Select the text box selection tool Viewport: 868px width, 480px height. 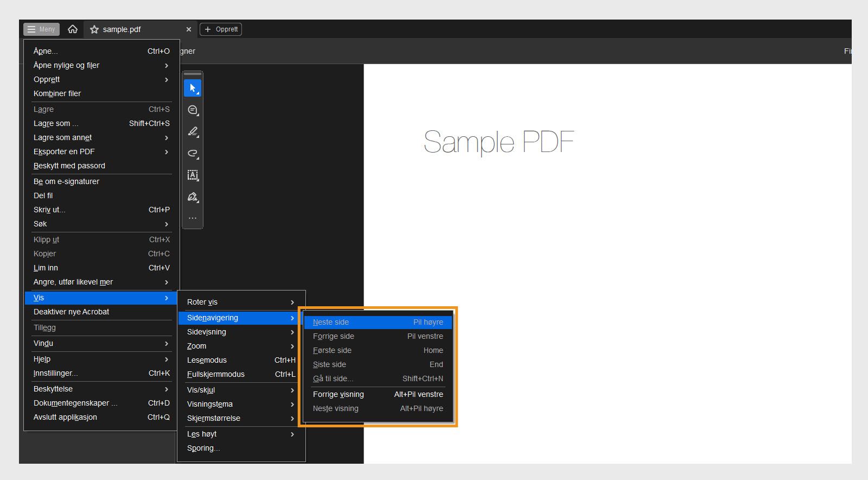click(193, 175)
